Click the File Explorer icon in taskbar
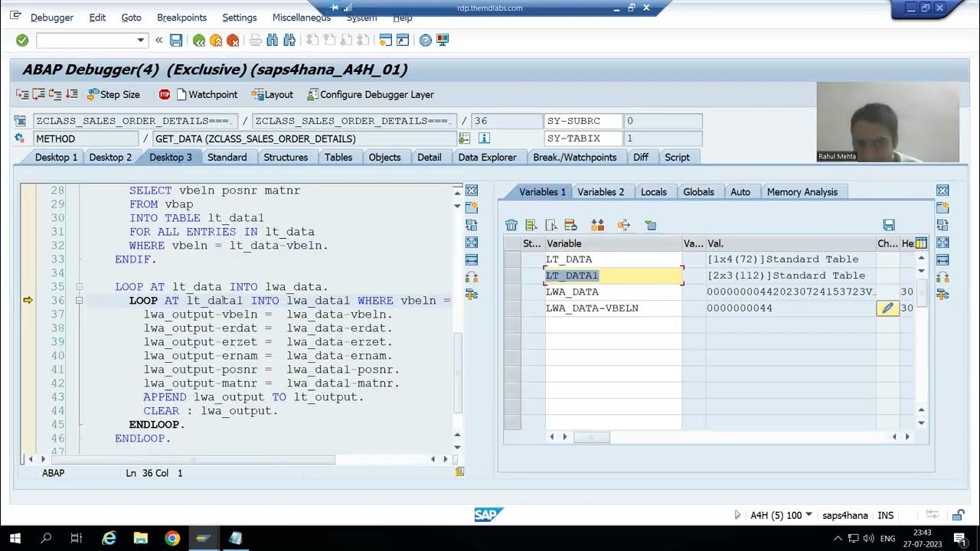This screenshot has width=980, height=551. [x=141, y=538]
